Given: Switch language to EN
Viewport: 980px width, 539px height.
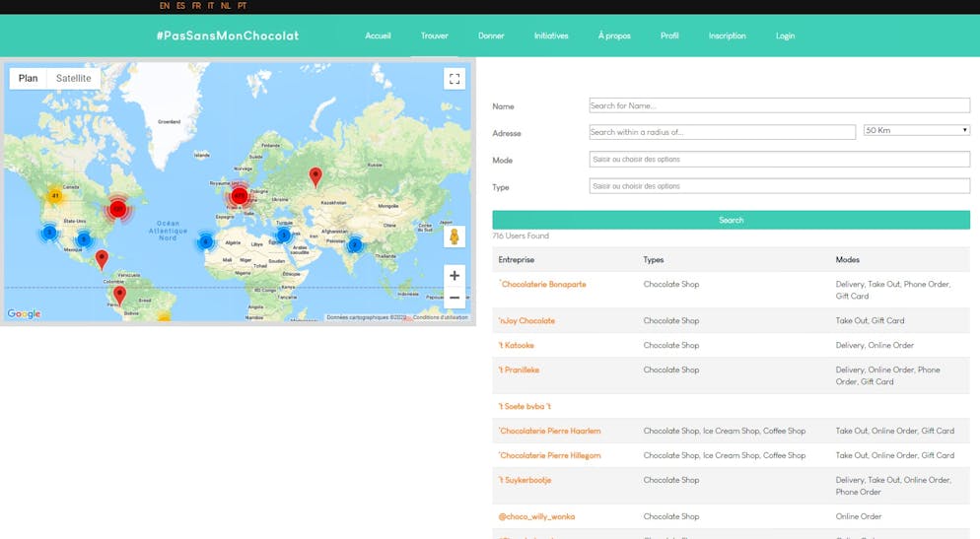Looking at the screenshot, I should (165, 6).
